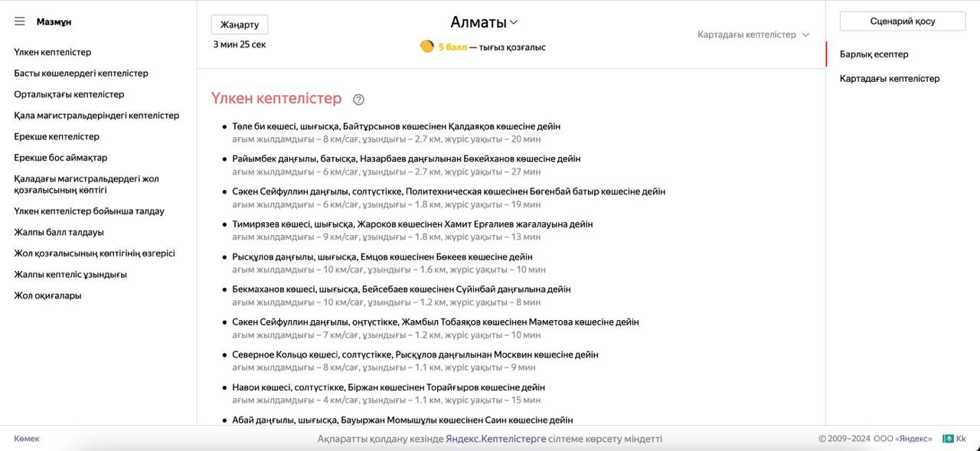This screenshot has height=451, width=980.
Task: Click the Көмек help link
Action: [27, 439]
